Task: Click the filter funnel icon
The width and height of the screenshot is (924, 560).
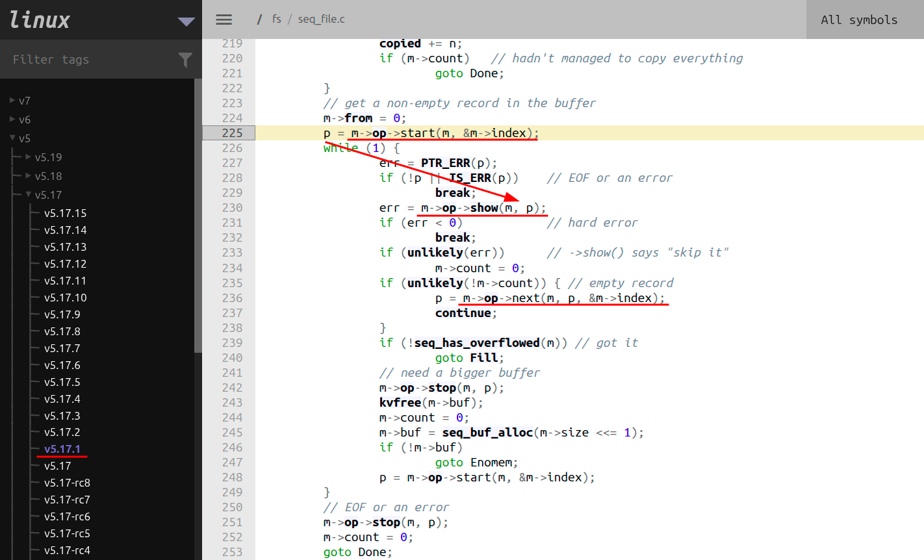Action: point(185,60)
